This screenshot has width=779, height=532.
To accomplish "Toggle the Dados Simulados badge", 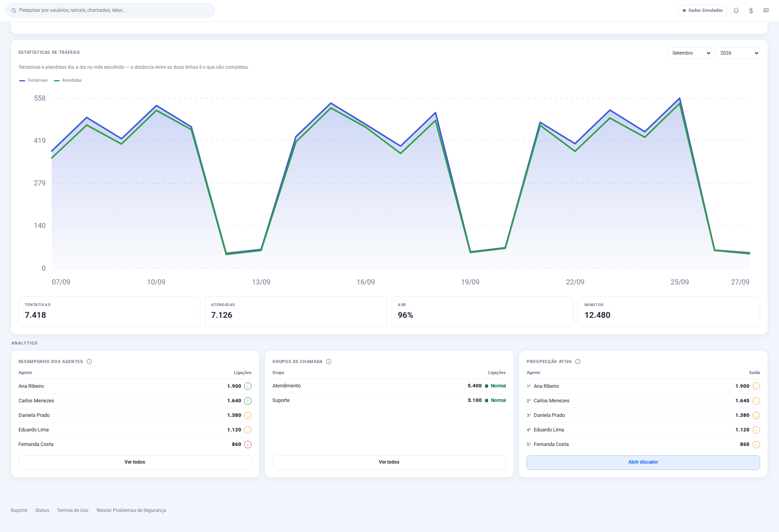I will [703, 11].
